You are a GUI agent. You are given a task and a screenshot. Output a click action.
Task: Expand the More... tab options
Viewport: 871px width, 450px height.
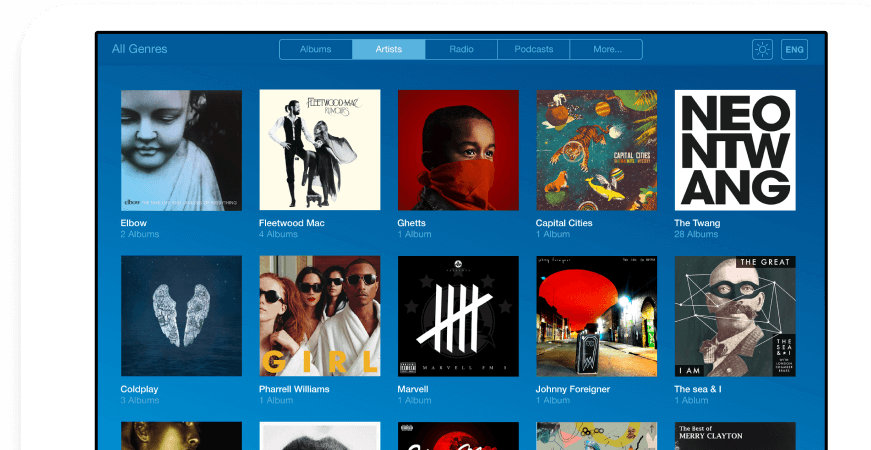tap(607, 49)
